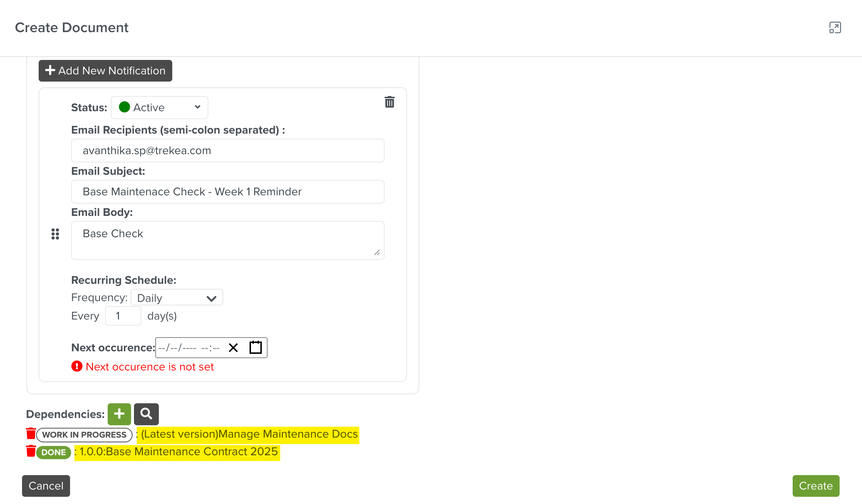The image size is (862, 504).
Task: Click the Dependencies label
Action: (65, 414)
